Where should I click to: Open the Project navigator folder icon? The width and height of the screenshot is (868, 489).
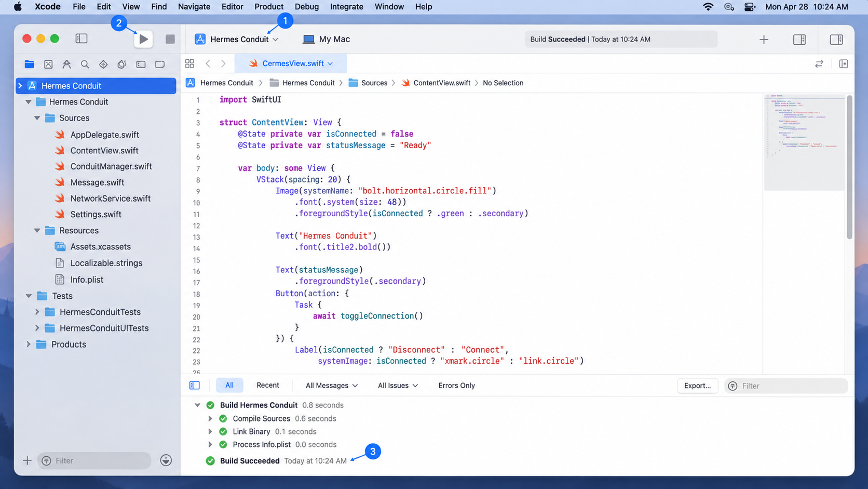click(30, 64)
